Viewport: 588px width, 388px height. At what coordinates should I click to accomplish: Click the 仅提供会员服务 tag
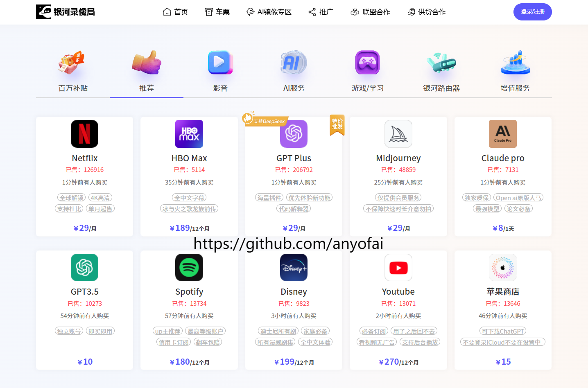tap(398, 198)
